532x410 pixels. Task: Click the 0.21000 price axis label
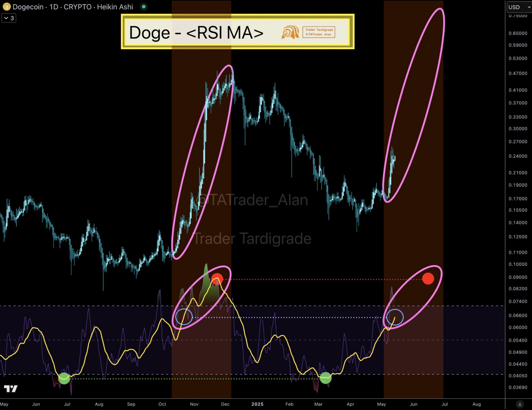518,173
